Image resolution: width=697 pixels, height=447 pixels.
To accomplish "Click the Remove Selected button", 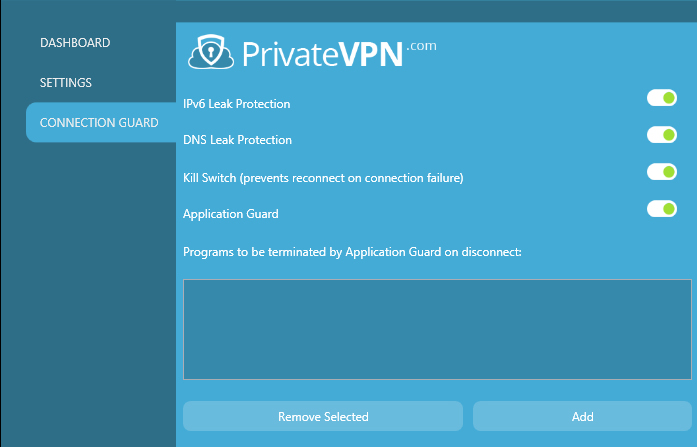I will (323, 416).
